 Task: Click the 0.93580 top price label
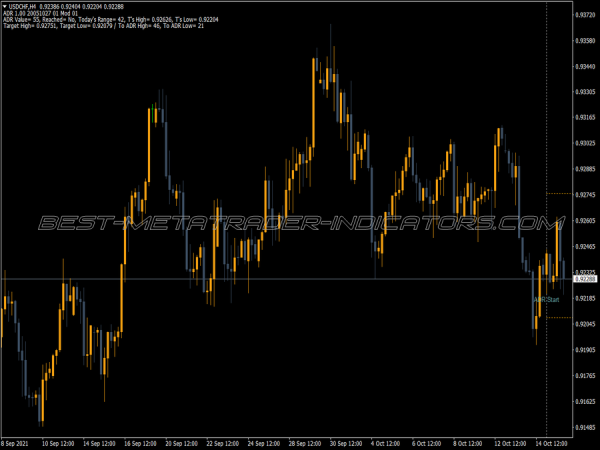click(585, 15)
